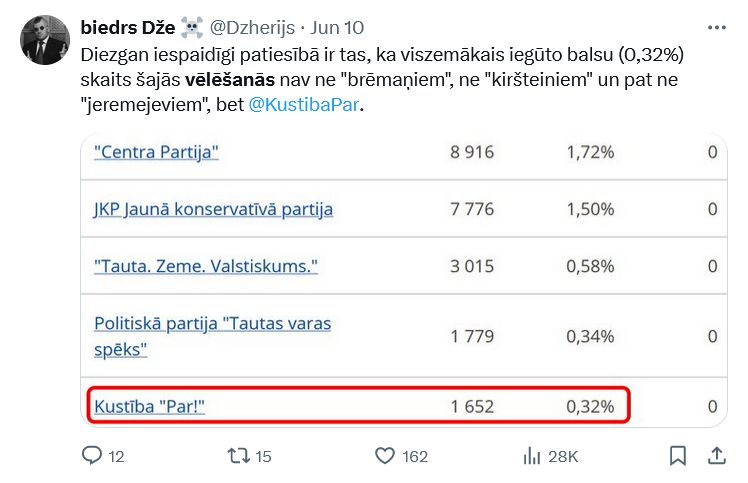Click the 28K views count
The image size is (748, 483).
tap(563, 457)
